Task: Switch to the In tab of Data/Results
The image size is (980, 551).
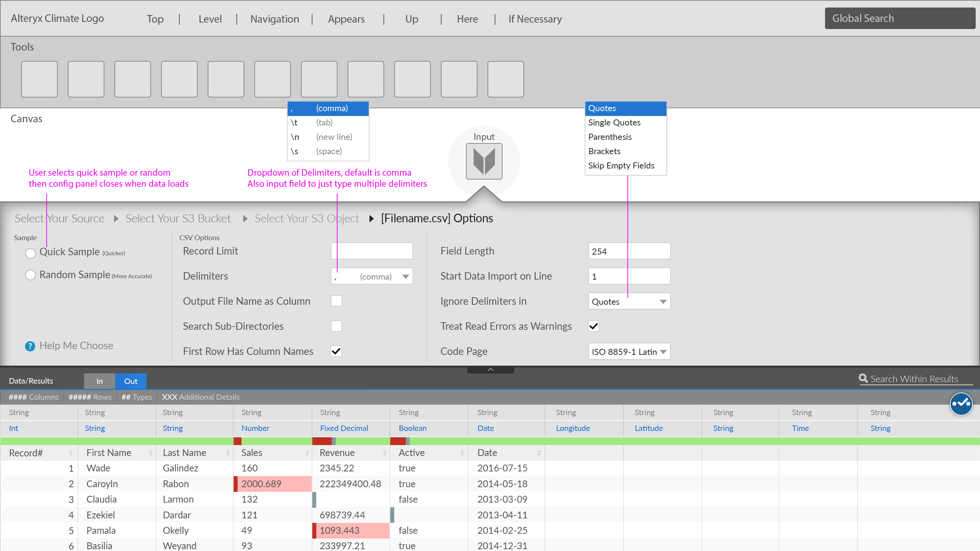Action: [99, 381]
